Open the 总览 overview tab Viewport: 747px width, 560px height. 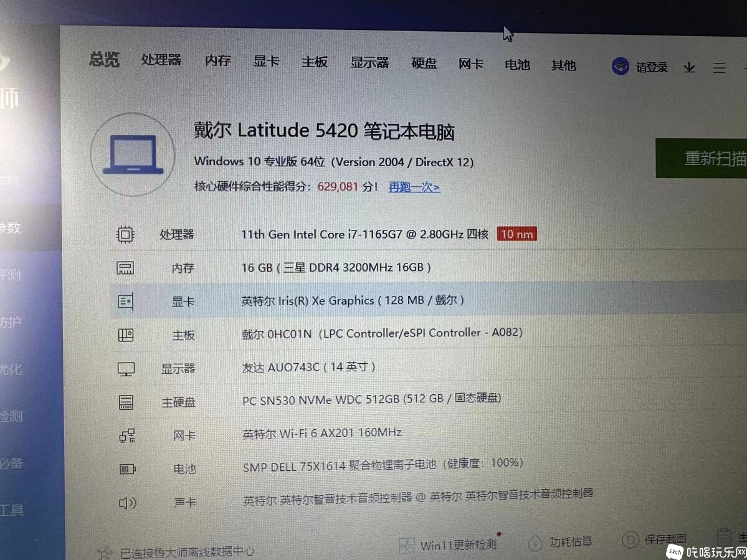click(104, 60)
